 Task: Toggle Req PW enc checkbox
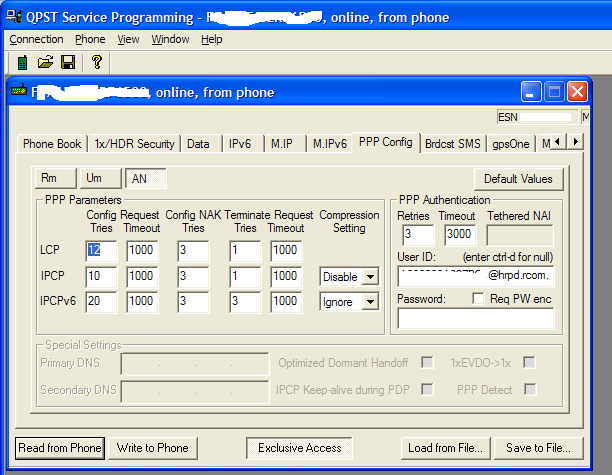[478, 299]
